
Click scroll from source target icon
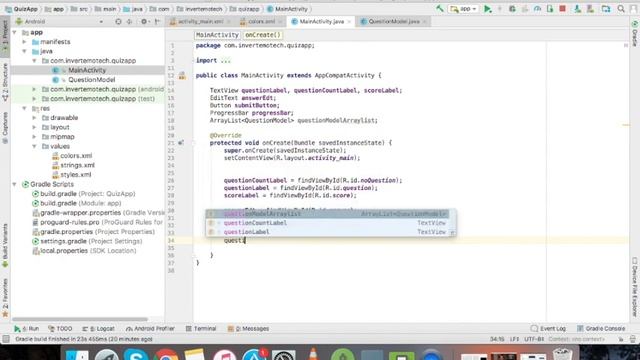(118, 21)
